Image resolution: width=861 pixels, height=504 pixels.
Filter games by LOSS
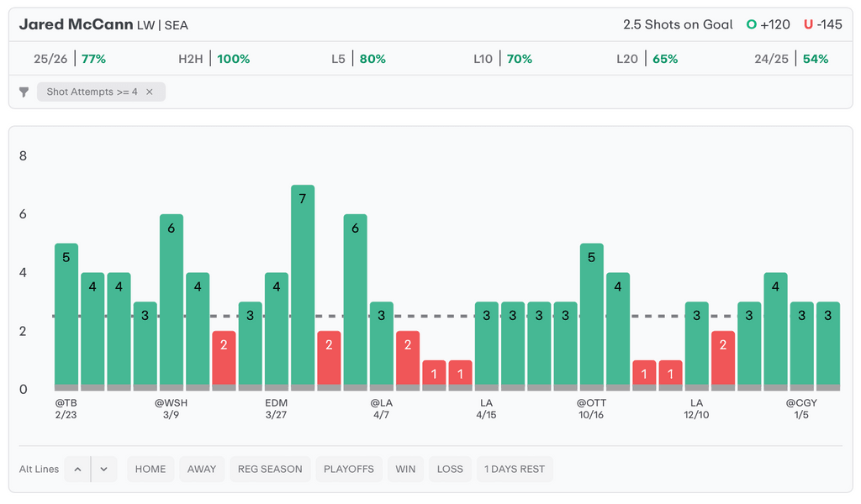[x=450, y=469]
